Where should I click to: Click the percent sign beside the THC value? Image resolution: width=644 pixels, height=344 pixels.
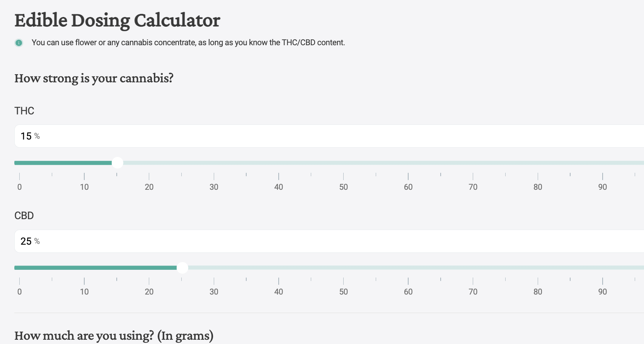pyautogui.click(x=37, y=136)
